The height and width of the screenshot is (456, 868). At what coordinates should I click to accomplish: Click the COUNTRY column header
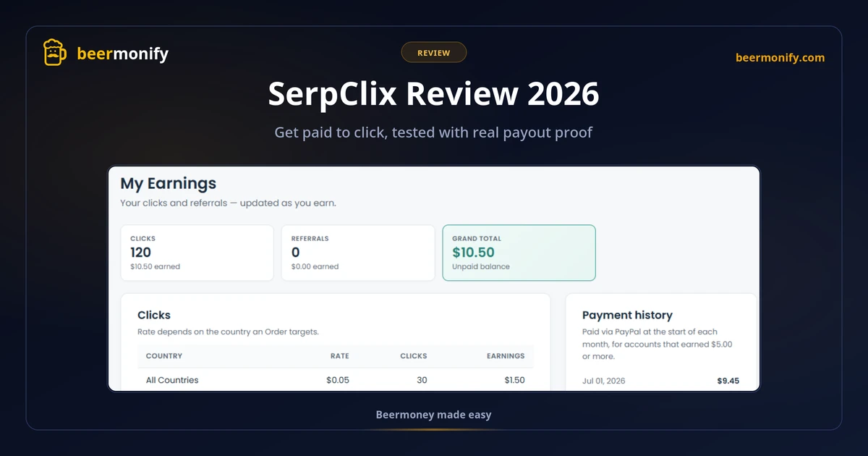click(164, 356)
